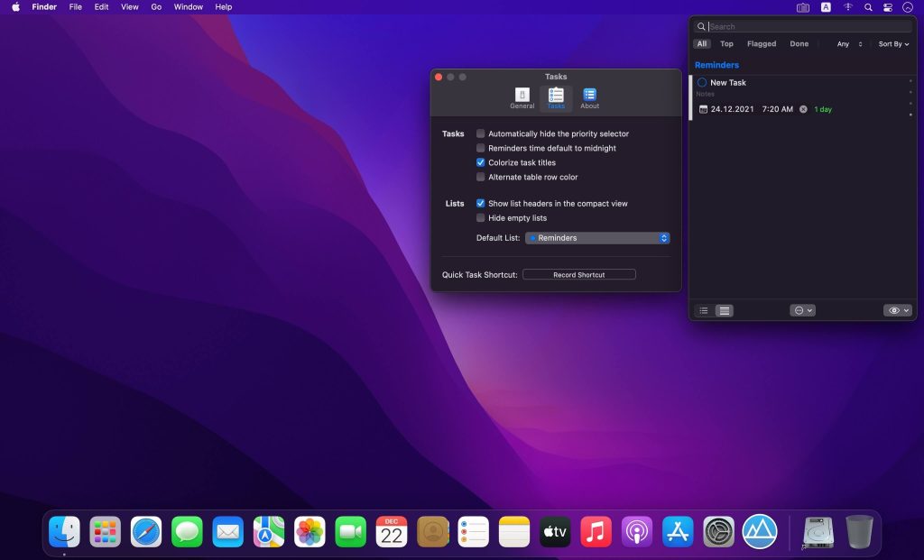Open the eye visibility options dropdown
924x560 pixels.
[899, 310]
